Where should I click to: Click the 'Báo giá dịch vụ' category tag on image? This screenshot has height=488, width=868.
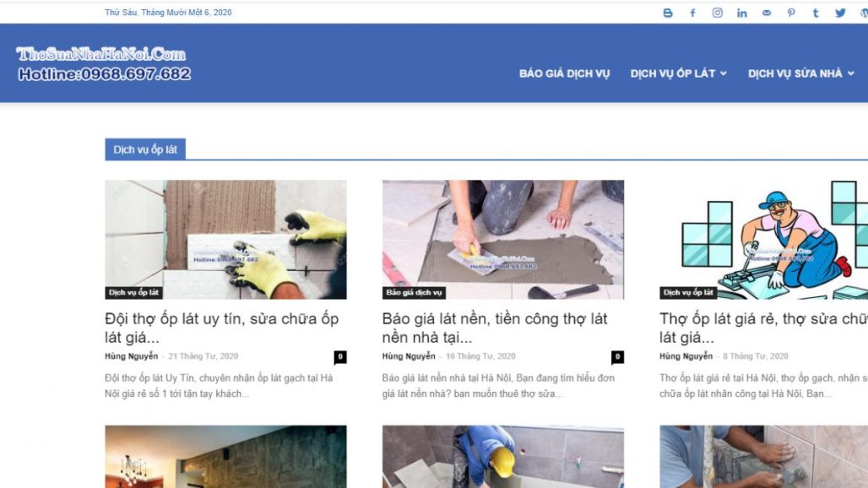pyautogui.click(x=414, y=293)
